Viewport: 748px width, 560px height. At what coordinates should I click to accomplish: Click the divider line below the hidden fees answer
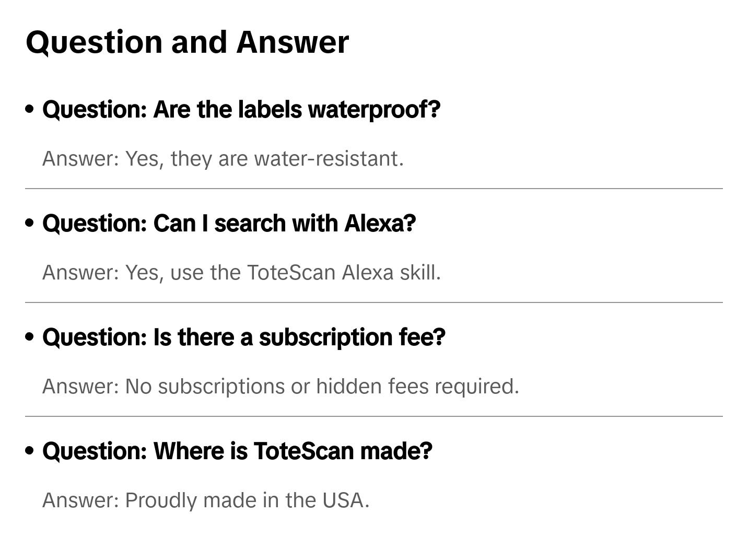[x=374, y=416]
